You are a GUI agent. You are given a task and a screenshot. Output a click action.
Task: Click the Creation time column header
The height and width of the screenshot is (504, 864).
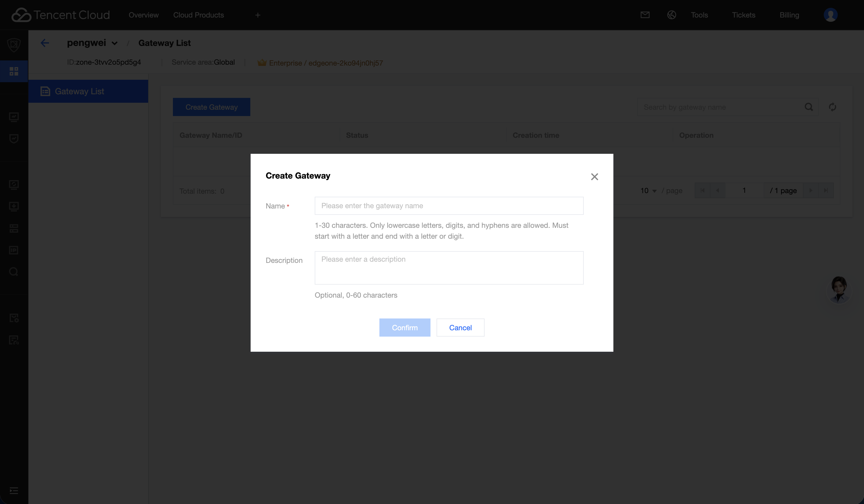pyautogui.click(x=536, y=135)
